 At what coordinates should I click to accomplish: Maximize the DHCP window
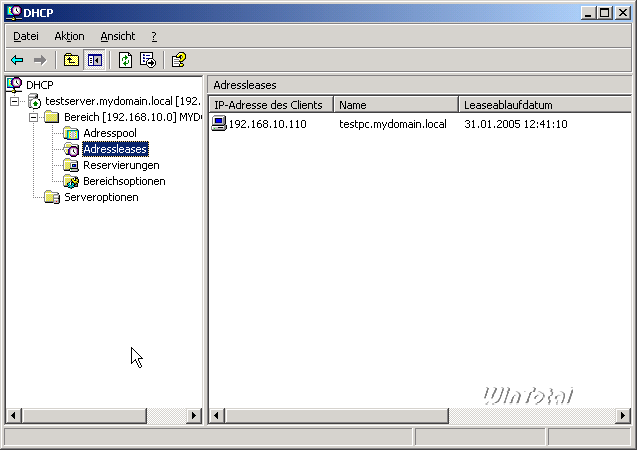click(x=604, y=13)
